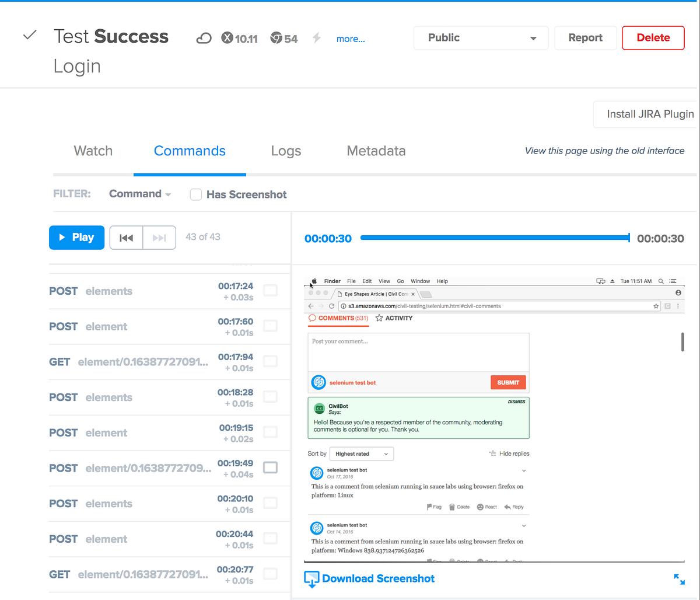700x600 pixels.
Task: Click the skip-to-end playback icon
Action: point(159,238)
